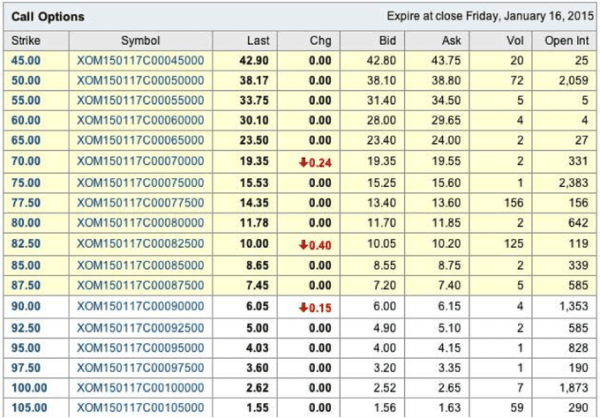Open symbol XOM150117C00082500
This screenshot has width=600, height=418.
[140, 245]
